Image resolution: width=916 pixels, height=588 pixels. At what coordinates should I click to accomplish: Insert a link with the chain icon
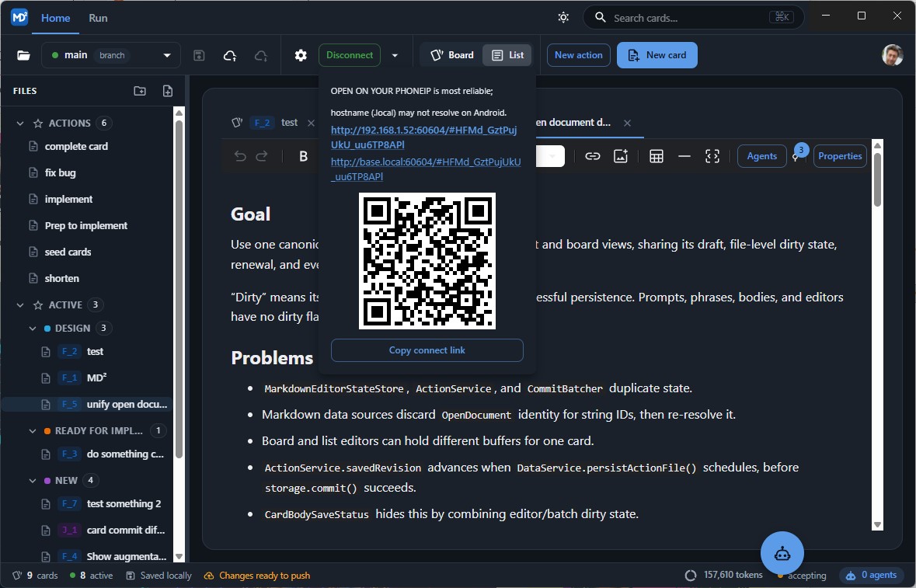pyautogui.click(x=592, y=156)
